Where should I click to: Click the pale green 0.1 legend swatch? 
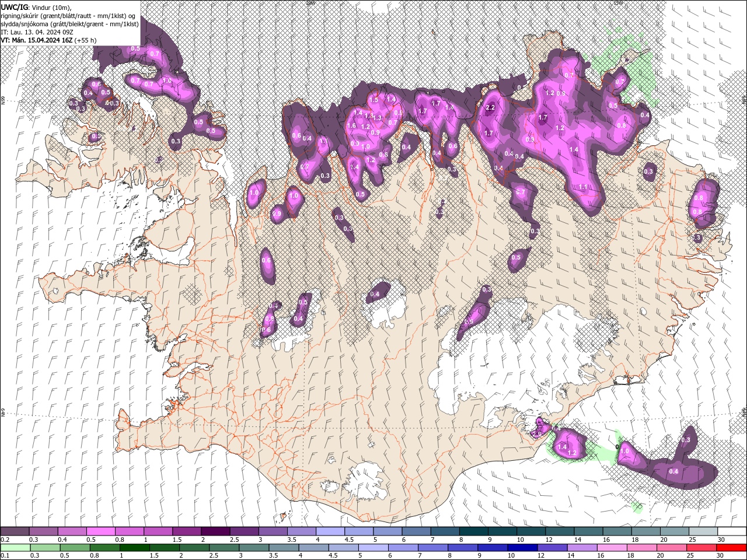pos(15,548)
